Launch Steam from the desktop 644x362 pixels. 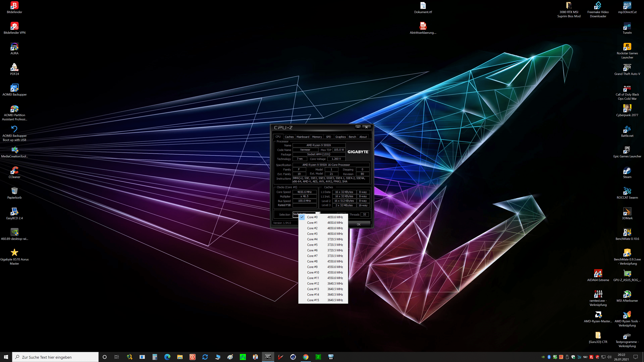[627, 172]
